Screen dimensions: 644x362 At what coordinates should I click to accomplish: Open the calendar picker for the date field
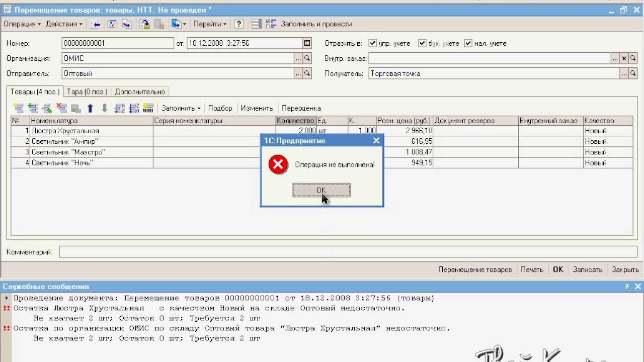[x=307, y=43]
